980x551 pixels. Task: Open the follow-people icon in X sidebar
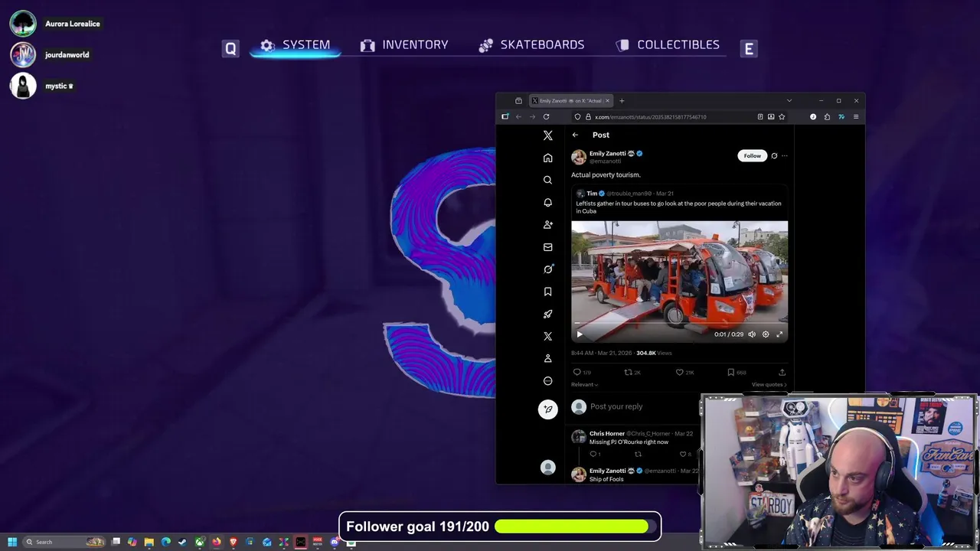tap(547, 225)
